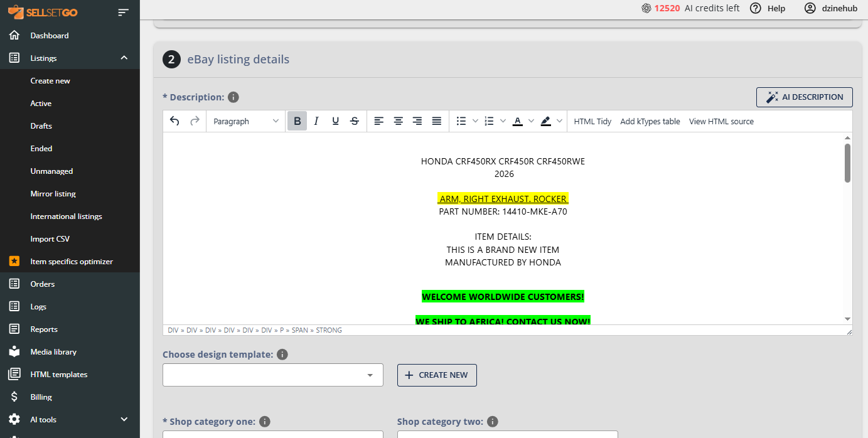Screen dimensions: 868x438
Task: Open the background highlight color picker arrow
Action: (x=559, y=121)
